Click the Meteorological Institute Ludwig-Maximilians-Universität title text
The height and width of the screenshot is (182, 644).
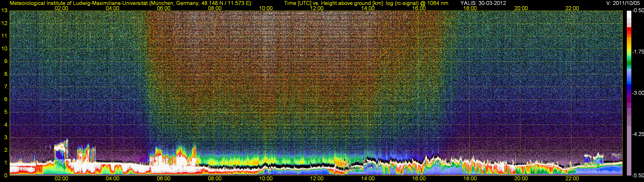click(131, 3)
